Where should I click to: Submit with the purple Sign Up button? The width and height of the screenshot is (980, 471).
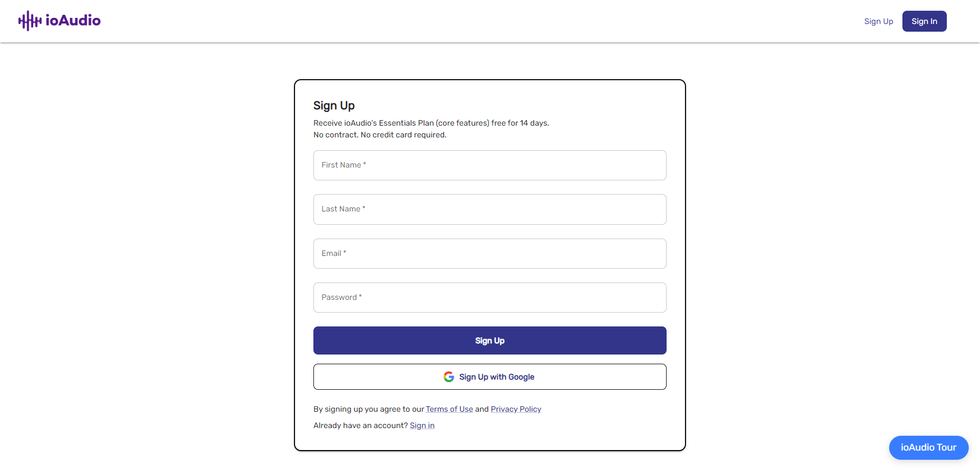(489, 341)
